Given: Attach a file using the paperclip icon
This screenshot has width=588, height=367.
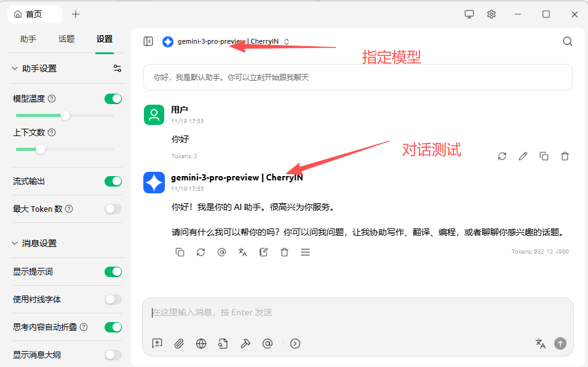Looking at the screenshot, I should (179, 344).
